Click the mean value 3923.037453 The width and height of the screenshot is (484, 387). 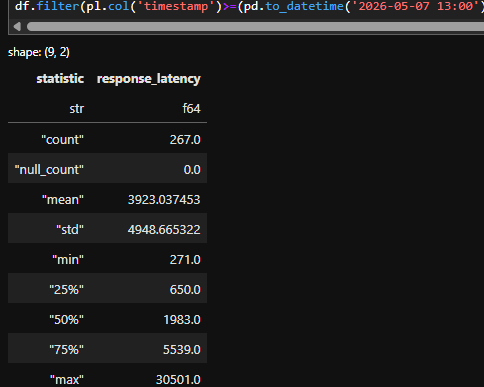click(164, 200)
